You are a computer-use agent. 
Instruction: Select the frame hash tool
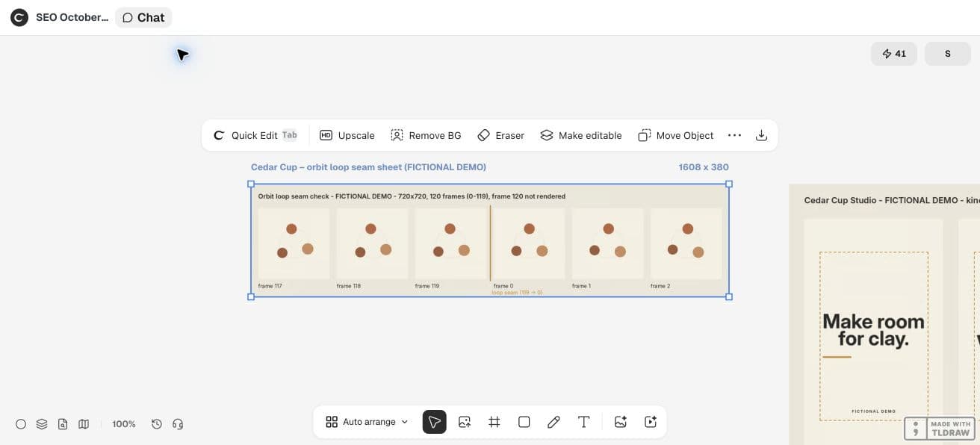click(x=494, y=422)
